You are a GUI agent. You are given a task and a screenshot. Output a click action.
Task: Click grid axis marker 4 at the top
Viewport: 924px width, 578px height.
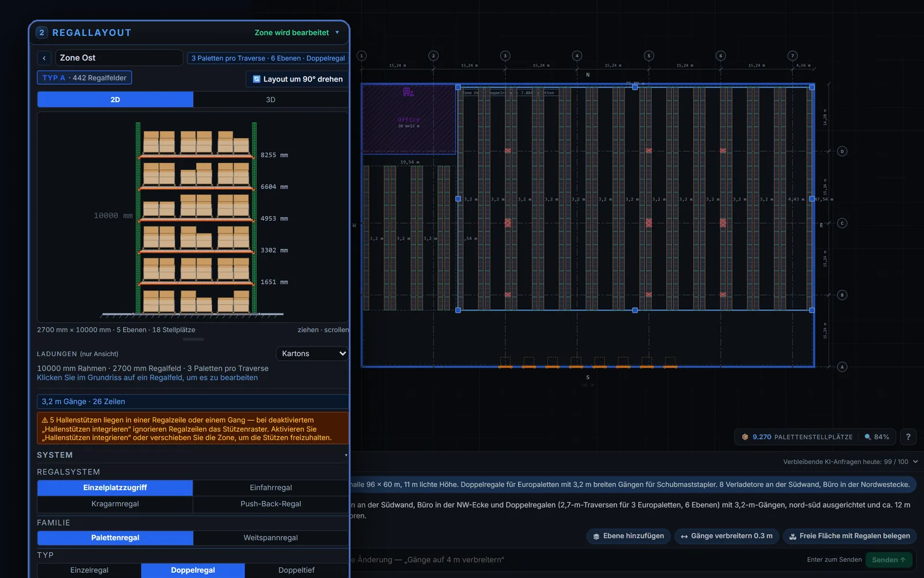[577, 56]
